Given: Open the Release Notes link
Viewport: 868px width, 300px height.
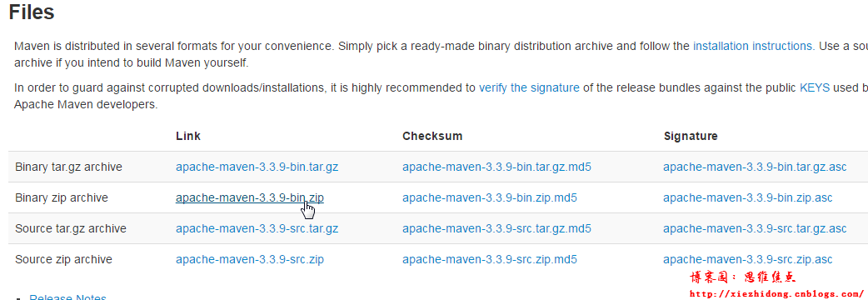Looking at the screenshot, I should [67, 297].
